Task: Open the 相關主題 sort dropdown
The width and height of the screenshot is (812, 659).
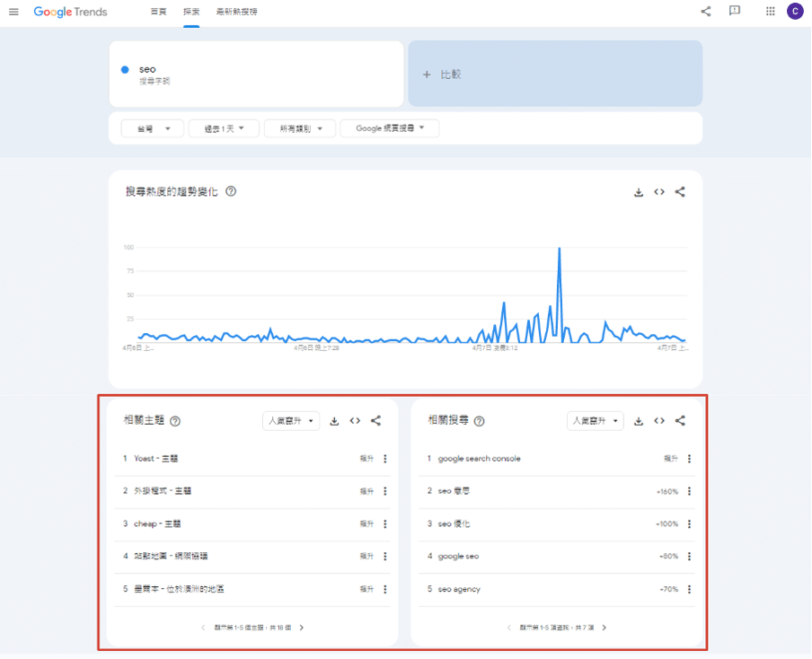Action: pos(291,421)
